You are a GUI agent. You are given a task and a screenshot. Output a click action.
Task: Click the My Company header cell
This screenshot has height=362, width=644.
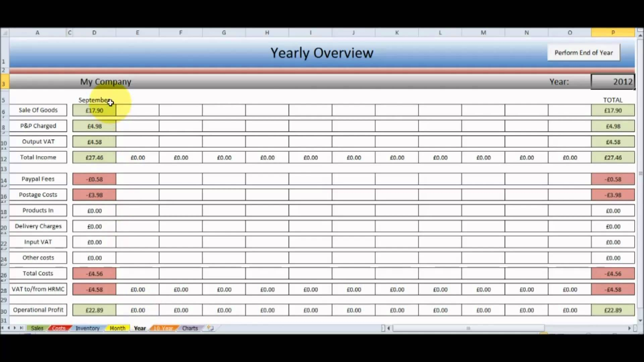106,81
